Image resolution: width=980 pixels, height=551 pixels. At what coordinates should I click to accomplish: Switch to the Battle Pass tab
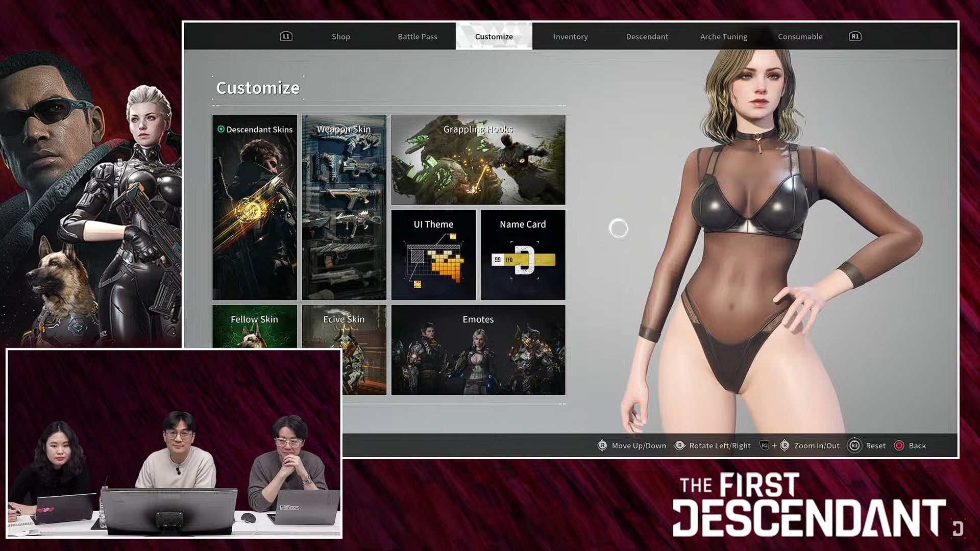point(417,36)
